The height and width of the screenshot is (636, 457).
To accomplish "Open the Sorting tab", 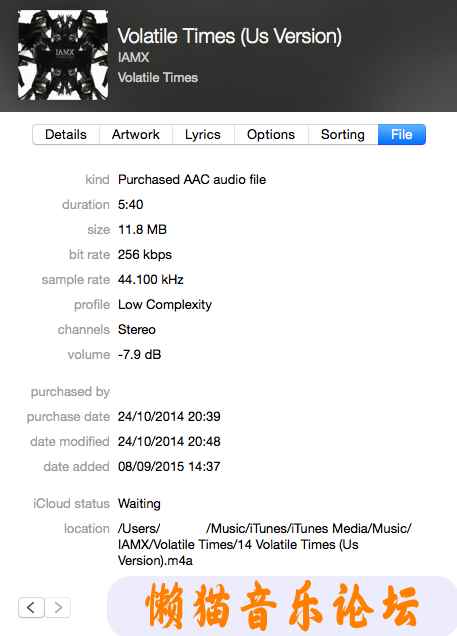I will click(343, 135).
